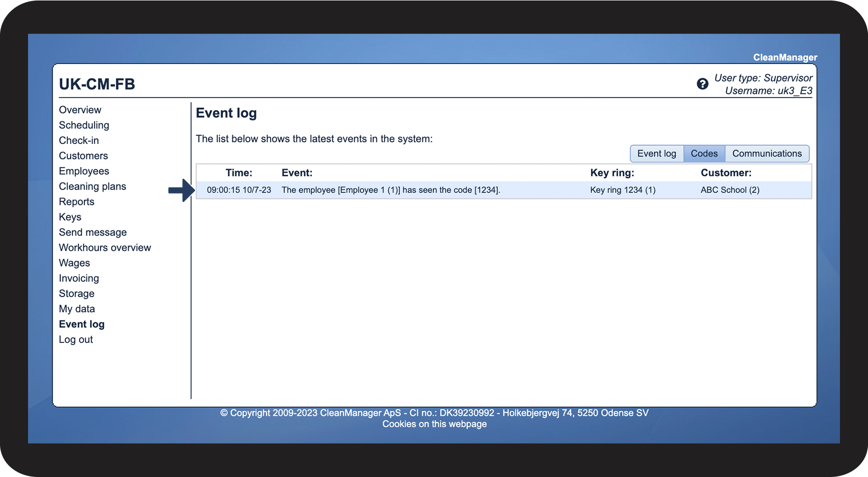868x477 pixels.
Task: Go to Keys section
Action: [x=70, y=217]
